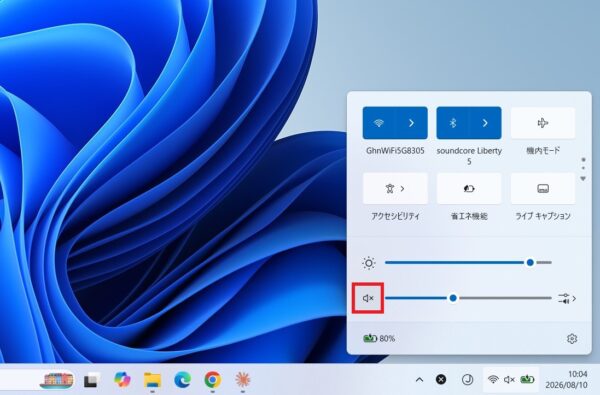Click the black X tray icon
This screenshot has width=600, height=395.
click(x=441, y=379)
